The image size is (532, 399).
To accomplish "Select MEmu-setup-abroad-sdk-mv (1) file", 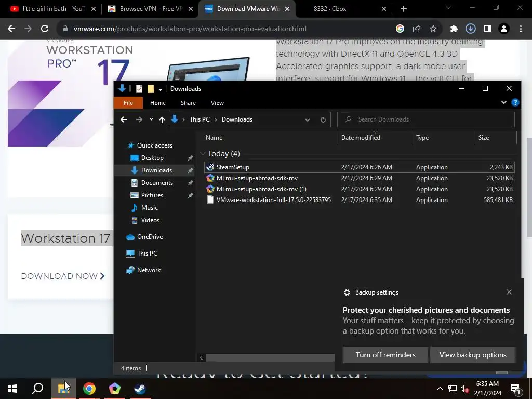I will 360,189.
